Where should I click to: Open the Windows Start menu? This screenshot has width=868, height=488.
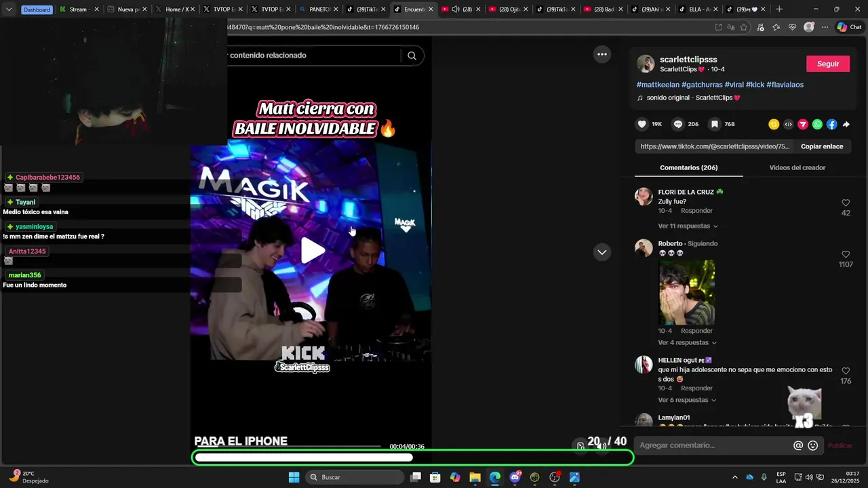(294, 477)
